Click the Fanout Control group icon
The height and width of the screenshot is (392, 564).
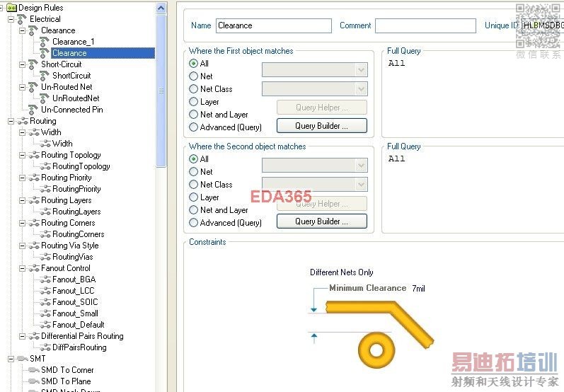34,268
